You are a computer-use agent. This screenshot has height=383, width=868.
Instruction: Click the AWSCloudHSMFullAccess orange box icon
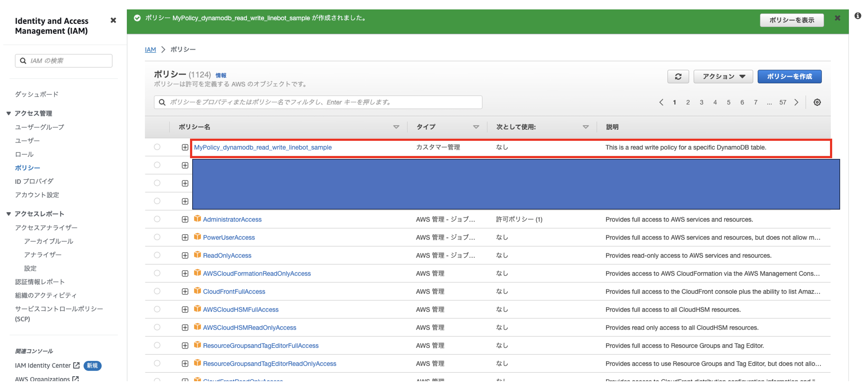tap(197, 309)
